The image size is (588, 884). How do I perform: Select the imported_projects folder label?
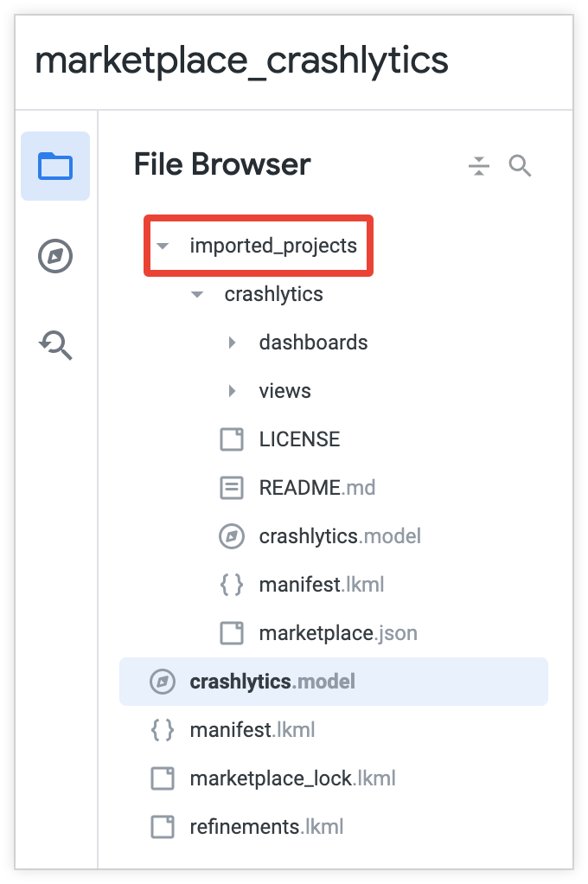click(273, 246)
